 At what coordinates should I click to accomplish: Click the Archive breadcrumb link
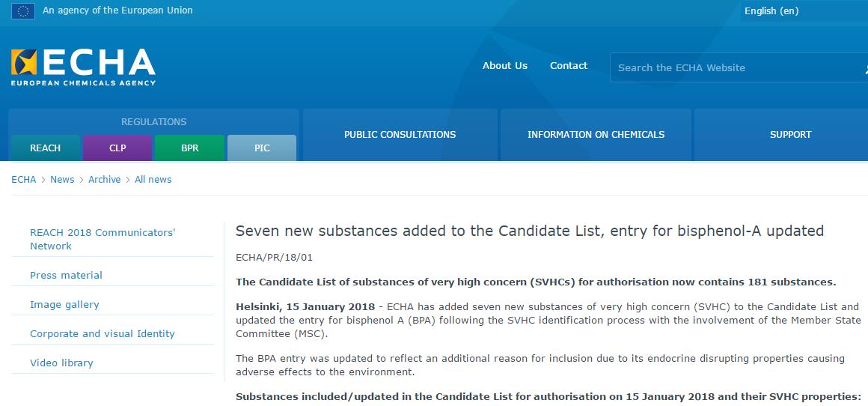pos(104,180)
